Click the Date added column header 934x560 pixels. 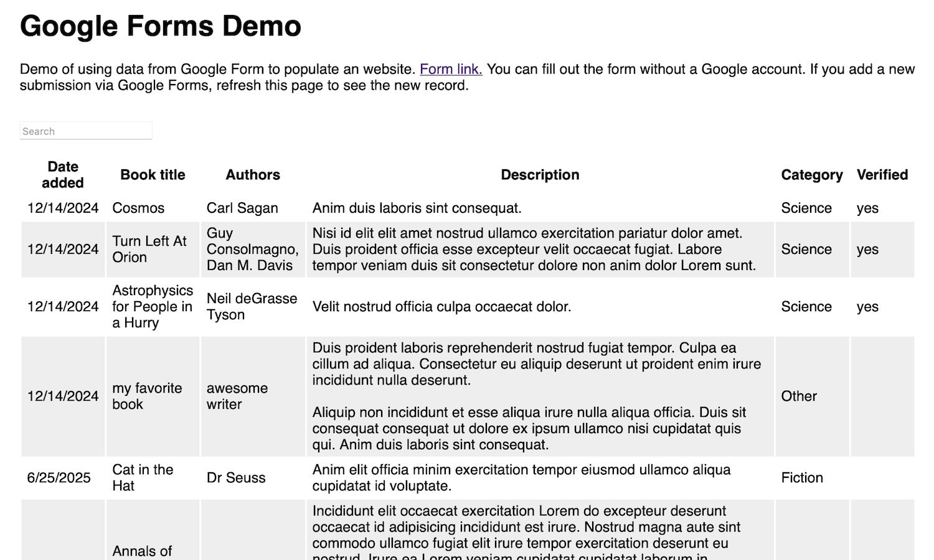pos(63,175)
